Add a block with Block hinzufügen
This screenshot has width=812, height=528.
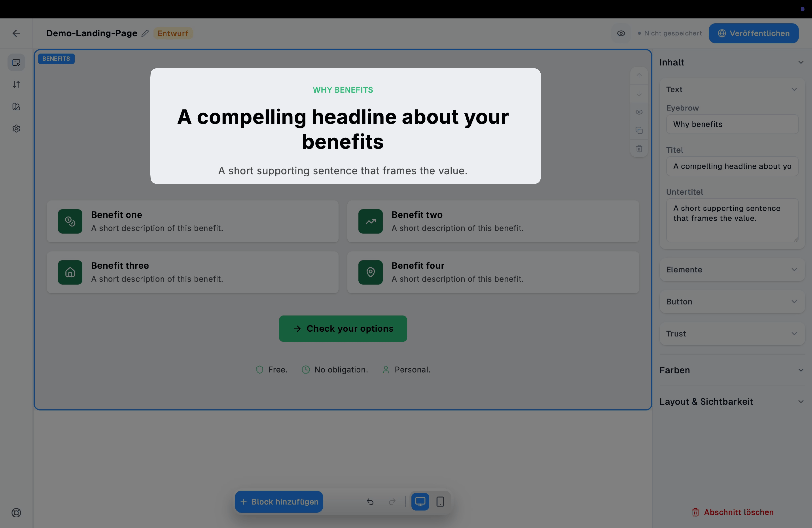(279, 501)
